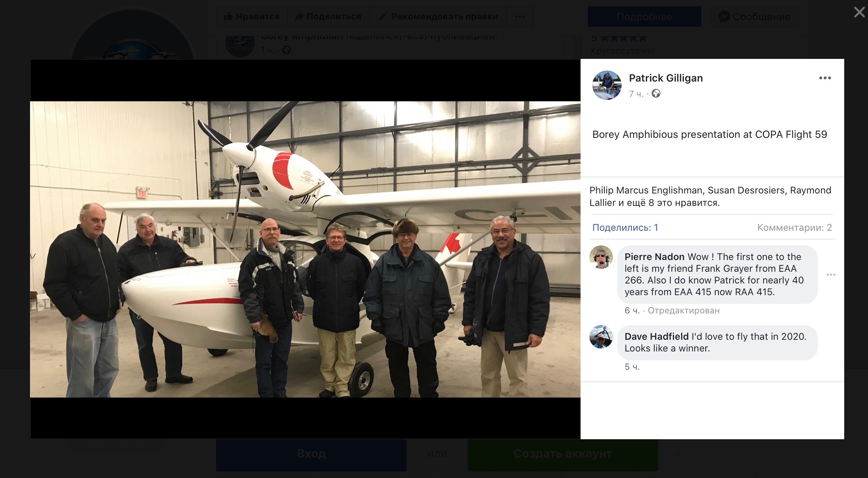Click the Создать аккаунт button
868x478 pixels.
click(563, 454)
